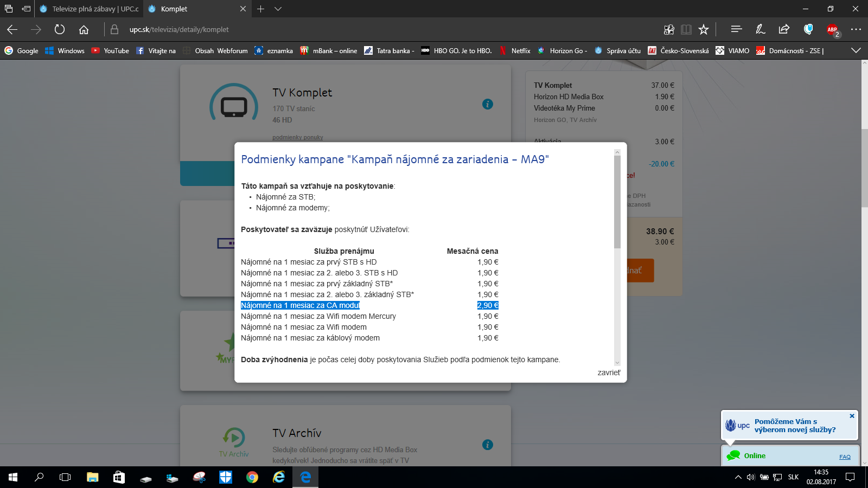The image size is (868, 488).
Task: Click the FAQ link in chat widget
Action: point(845,457)
